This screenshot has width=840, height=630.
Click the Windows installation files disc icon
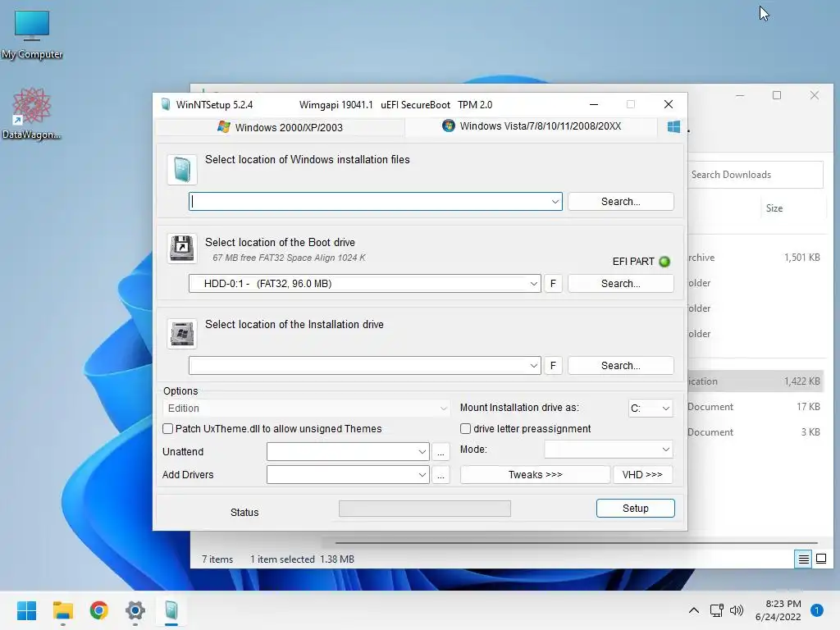(182, 170)
